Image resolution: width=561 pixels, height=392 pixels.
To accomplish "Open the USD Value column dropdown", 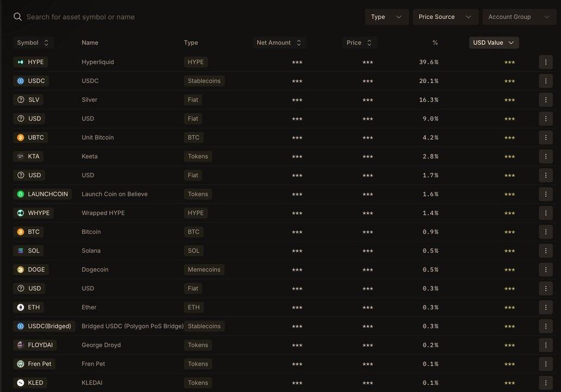I will pyautogui.click(x=494, y=42).
